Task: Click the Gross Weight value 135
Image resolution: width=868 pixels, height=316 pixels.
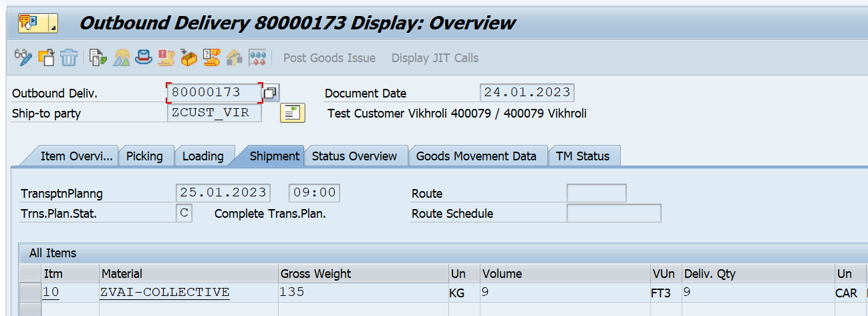Action: click(x=364, y=293)
